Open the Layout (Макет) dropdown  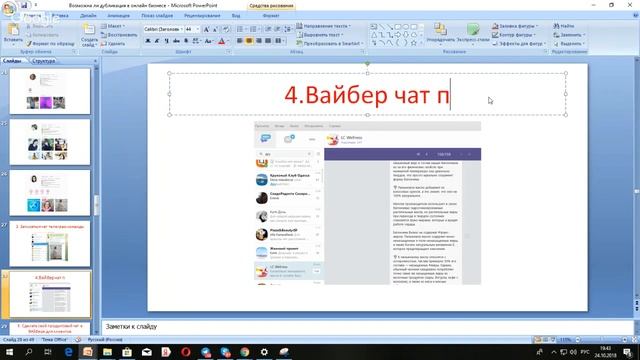tap(113, 26)
